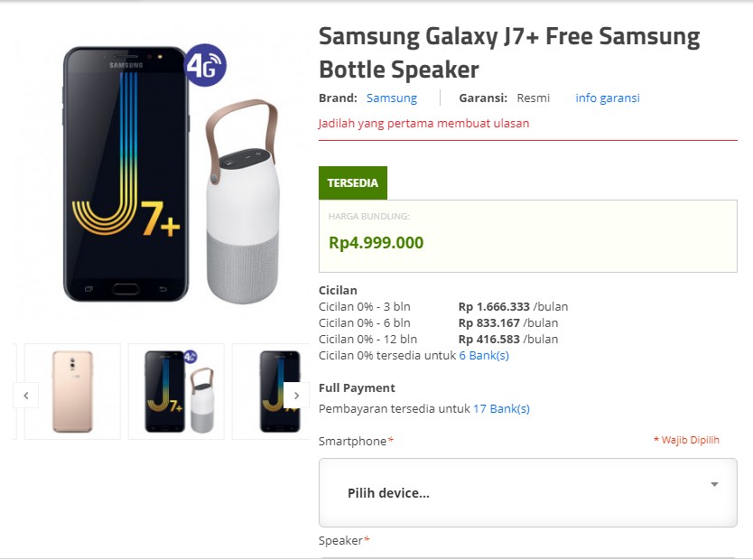Select the gold phone back thumbnail
This screenshot has height=560, width=753.
[72, 391]
